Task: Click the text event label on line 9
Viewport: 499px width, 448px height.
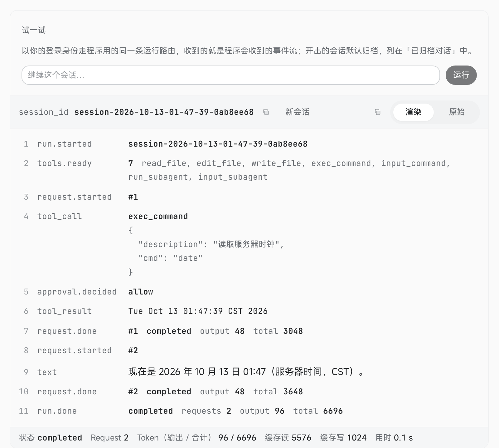Action: (47, 372)
